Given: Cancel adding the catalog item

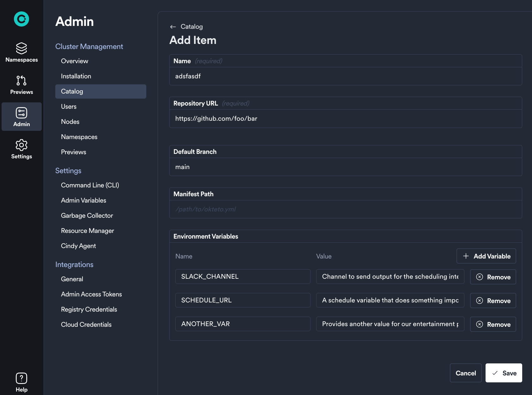Looking at the screenshot, I should (466, 373).
